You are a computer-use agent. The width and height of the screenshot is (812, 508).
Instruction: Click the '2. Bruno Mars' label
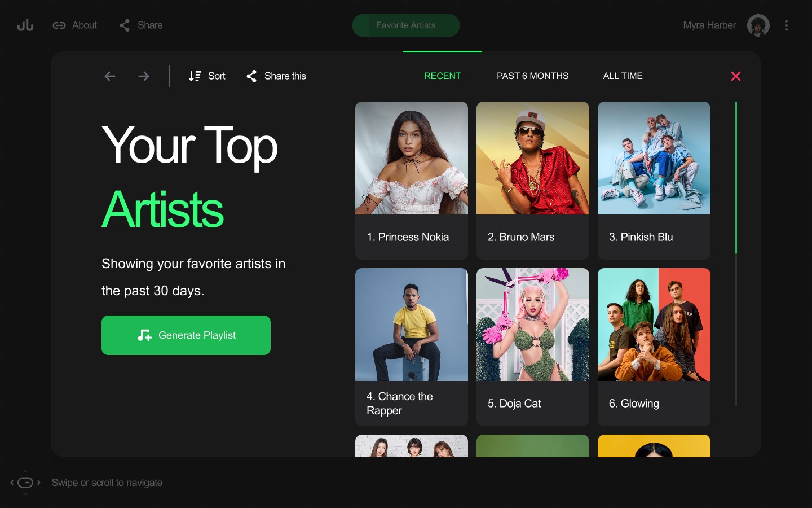click(x=521, y=237)
